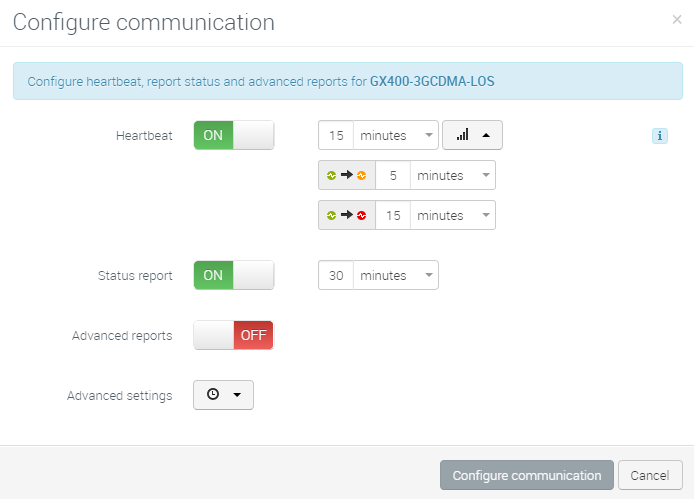This screenshot has height=499, width=694.
Task: Click the Configure communication button
Action: click(x=527, y=475)
